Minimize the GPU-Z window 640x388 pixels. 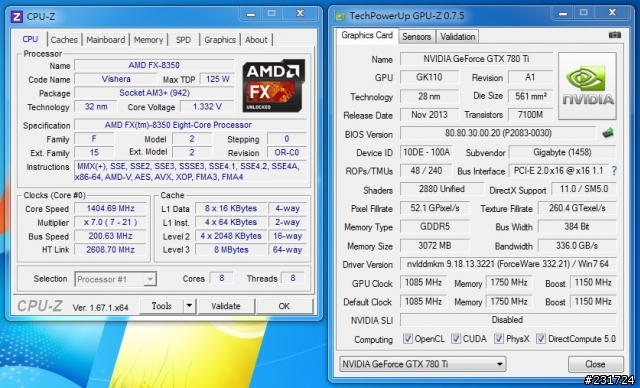[562, 13]
